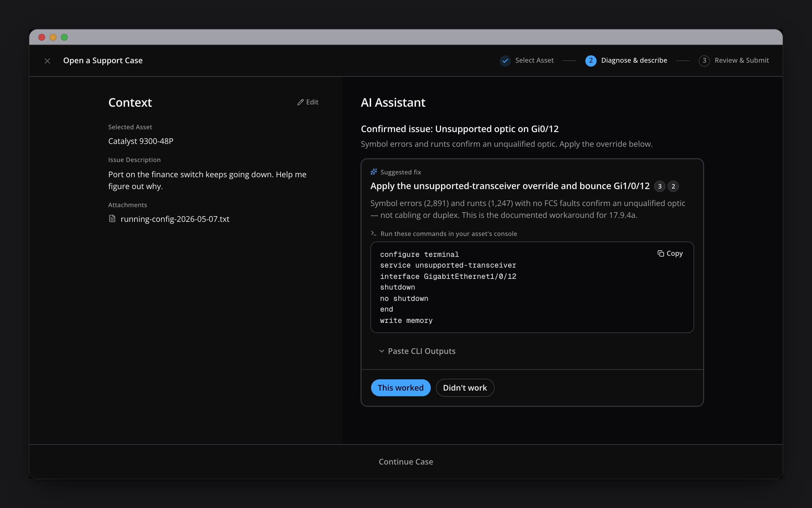Screen dimensions: 812x508
Task: Click the step 2 circle icon
Action: [591, 61]
